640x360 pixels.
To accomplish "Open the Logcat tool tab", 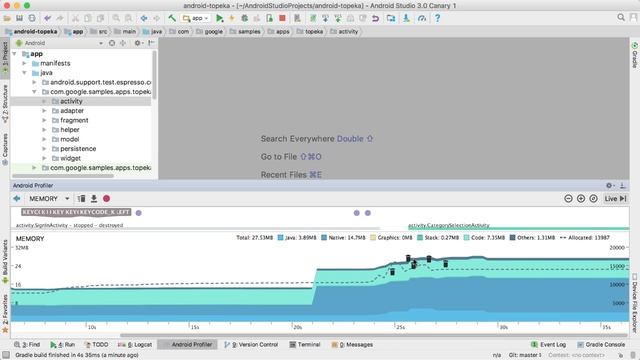I will tap(135, 344).
